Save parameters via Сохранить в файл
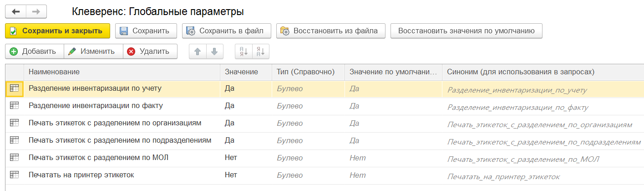 (x=227, y=31)
